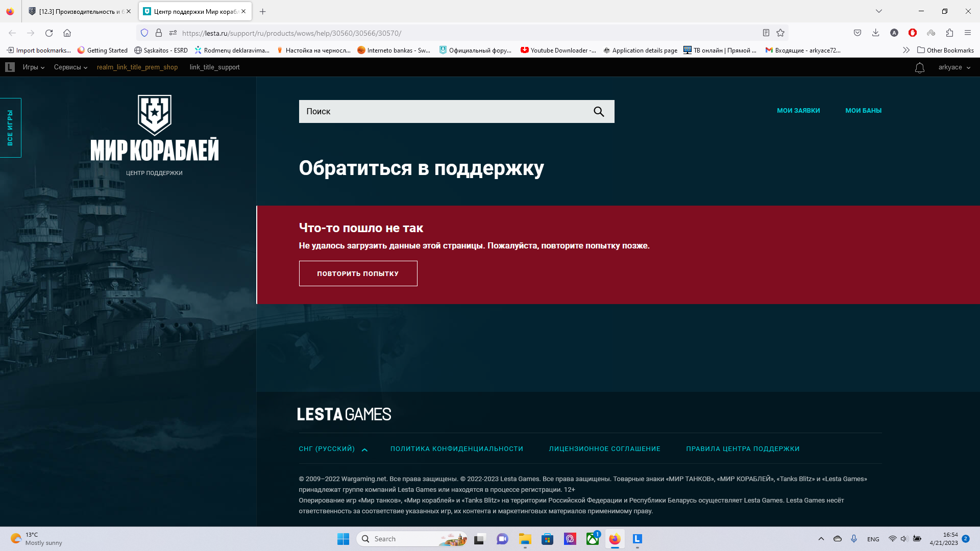Reload the current page
The image size is (980, 551).
[49, 33]
